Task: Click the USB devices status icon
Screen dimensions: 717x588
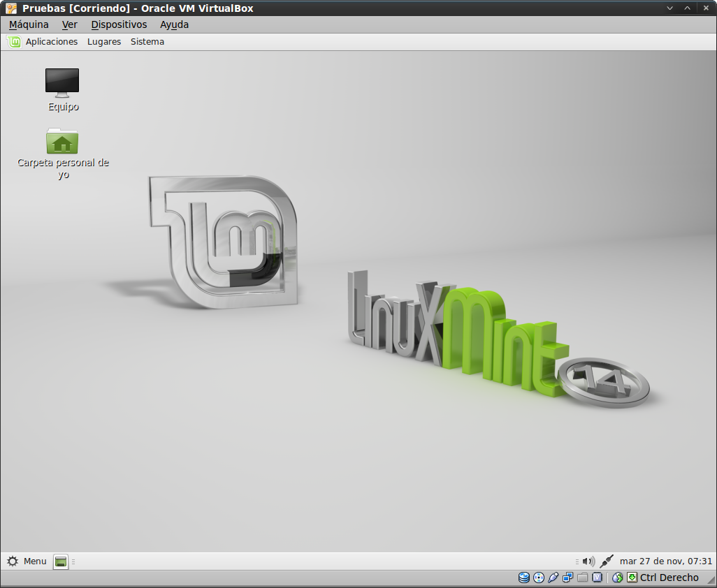Action: point(553,578)
